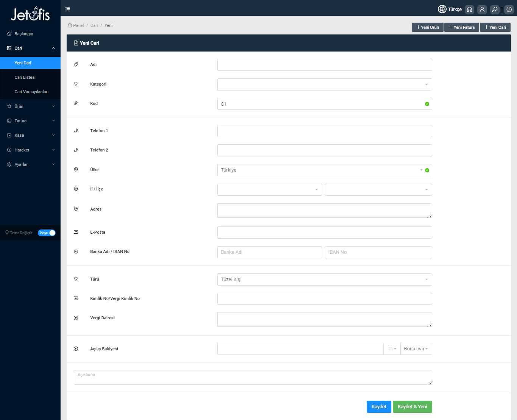The image size is (517, 420).
Task: Click the Kasa wallet icon
Action: [x=9, y=135]
